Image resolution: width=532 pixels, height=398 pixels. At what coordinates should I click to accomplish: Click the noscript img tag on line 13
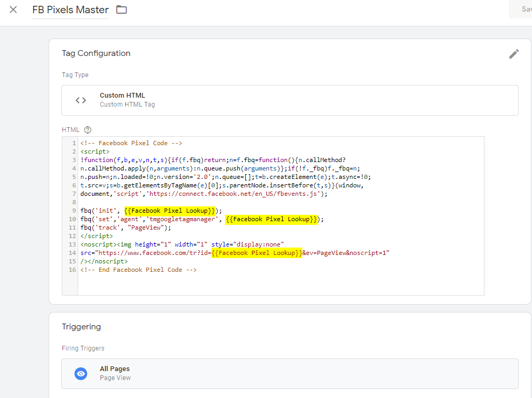(x=182, y=244)
